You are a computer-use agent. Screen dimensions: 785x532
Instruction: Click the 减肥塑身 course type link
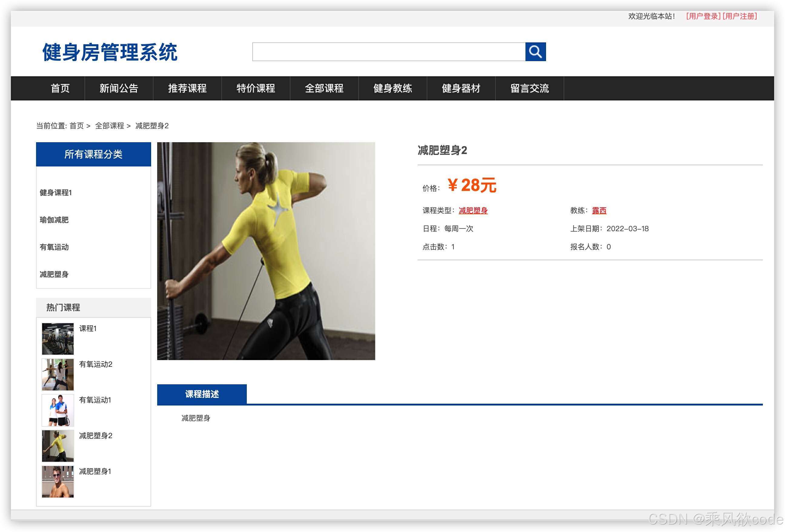click(x=473, y=211)
